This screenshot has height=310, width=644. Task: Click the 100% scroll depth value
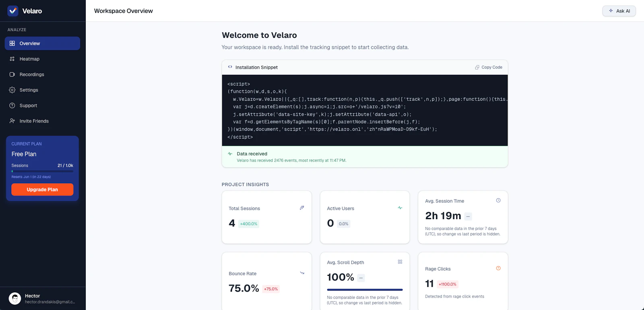(x=341, y=277)
